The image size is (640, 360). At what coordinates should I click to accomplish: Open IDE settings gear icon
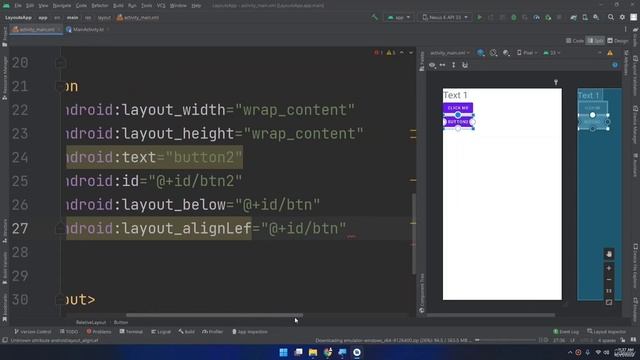tap(622, 18)
